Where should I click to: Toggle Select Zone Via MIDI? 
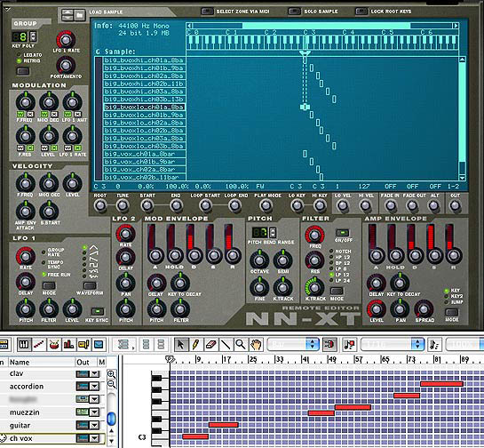pos(207,12)
